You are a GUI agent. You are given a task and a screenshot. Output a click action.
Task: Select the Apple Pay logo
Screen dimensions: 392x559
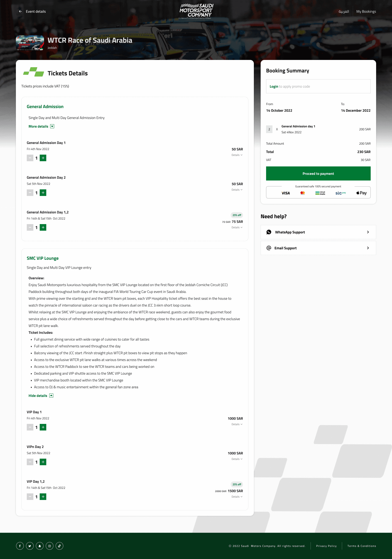click(361, 193)
